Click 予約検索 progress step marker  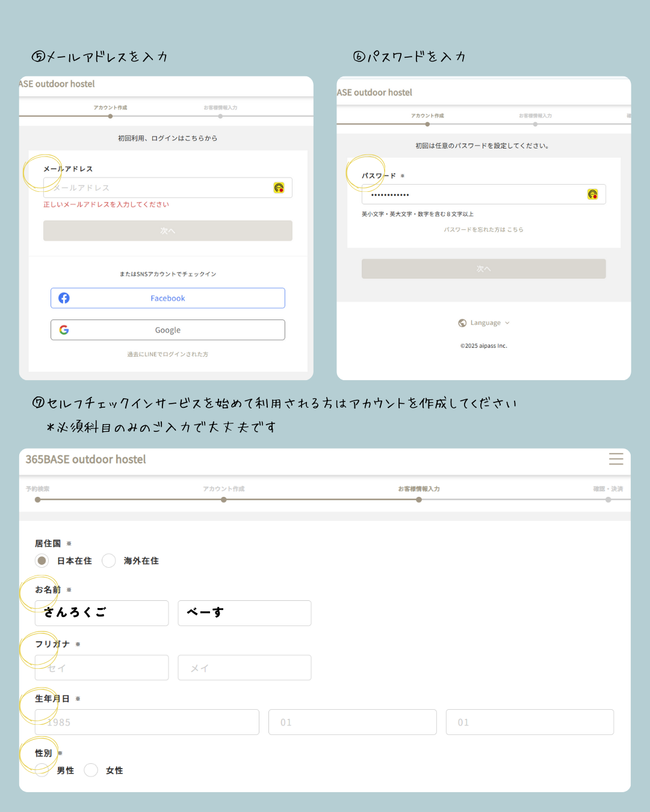pyautogui.click(x=38, y=499)
